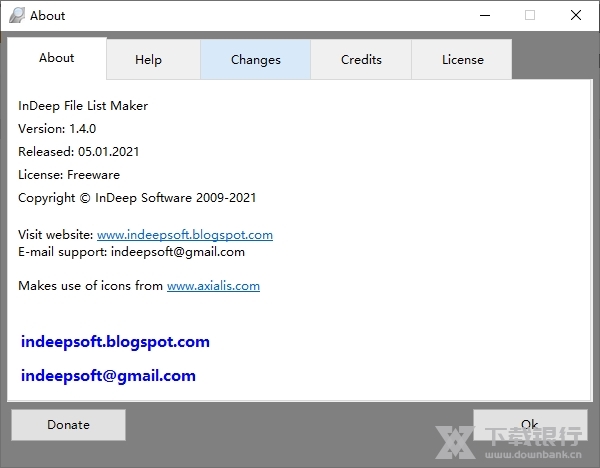This screenshot has height=468, width=600.
Task: Click the disabled maximize window button
Action: (x=530, y=15)
